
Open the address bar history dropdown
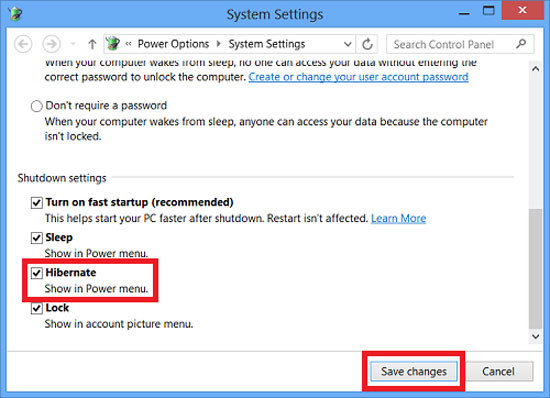[347, 44]
